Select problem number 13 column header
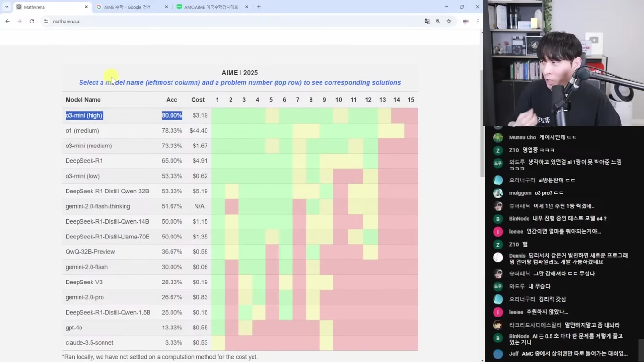This screenshot has height=362, width=644. click(382, 100)
